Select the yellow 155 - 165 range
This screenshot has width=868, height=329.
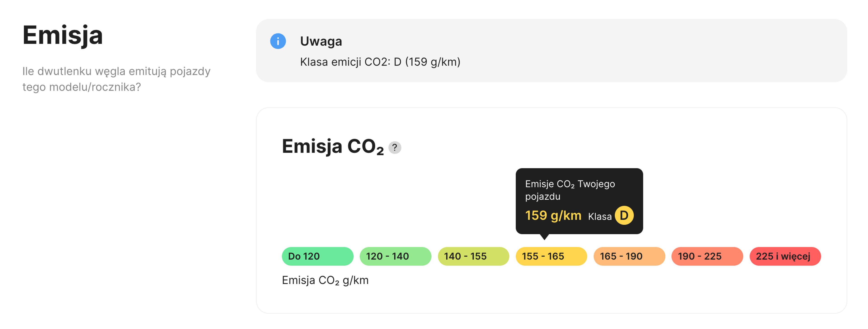coord(551,256)
